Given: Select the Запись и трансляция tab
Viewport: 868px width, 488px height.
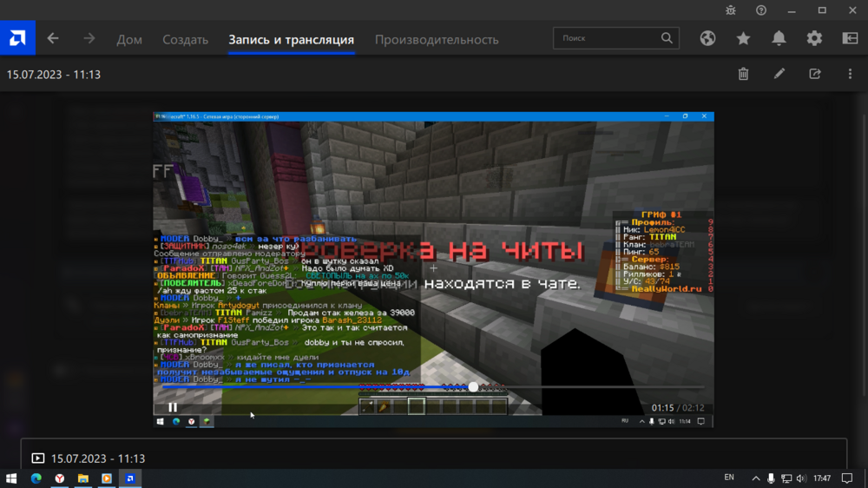Looking at the screenshot, I should point(291,39).
